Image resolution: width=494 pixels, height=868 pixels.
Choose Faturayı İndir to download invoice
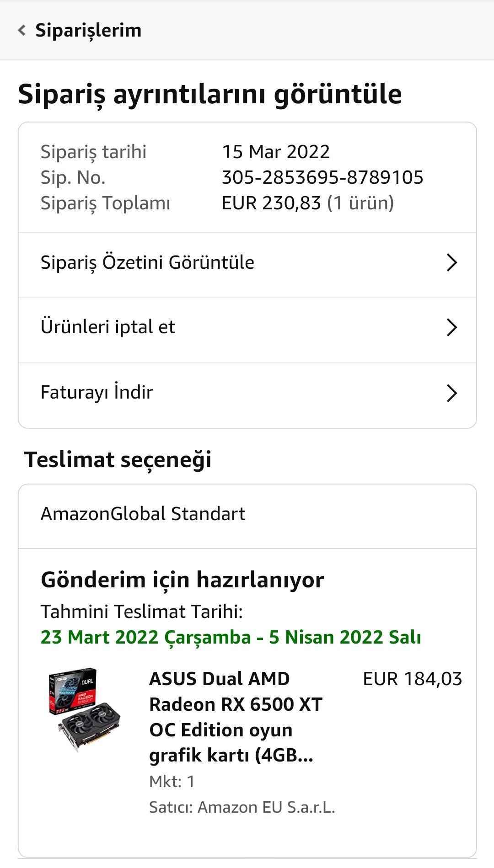[x=97, y=393]
